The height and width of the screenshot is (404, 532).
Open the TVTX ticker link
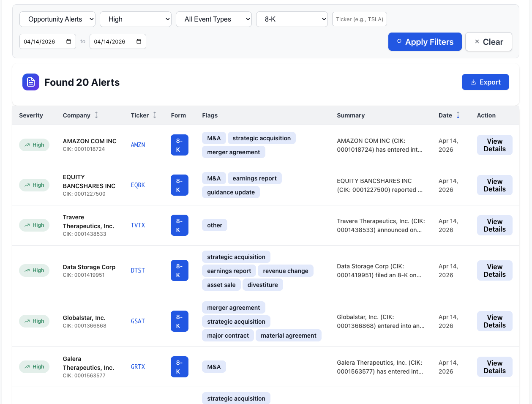coord(138,225)
